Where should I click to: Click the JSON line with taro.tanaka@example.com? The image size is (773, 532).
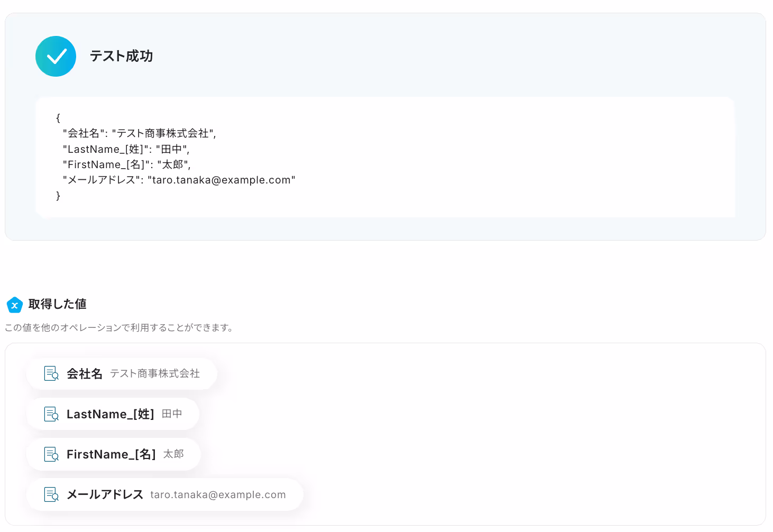tap(179, 180)
